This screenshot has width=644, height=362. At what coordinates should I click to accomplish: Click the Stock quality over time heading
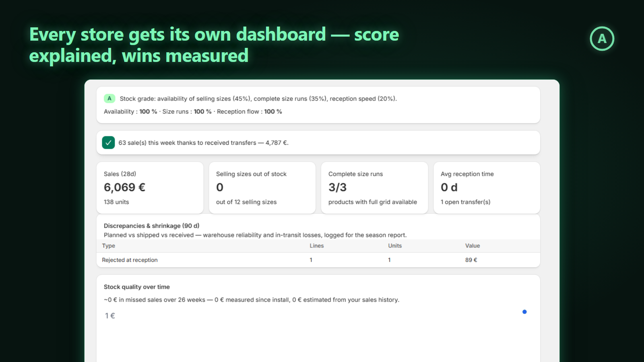click(137, 287)
